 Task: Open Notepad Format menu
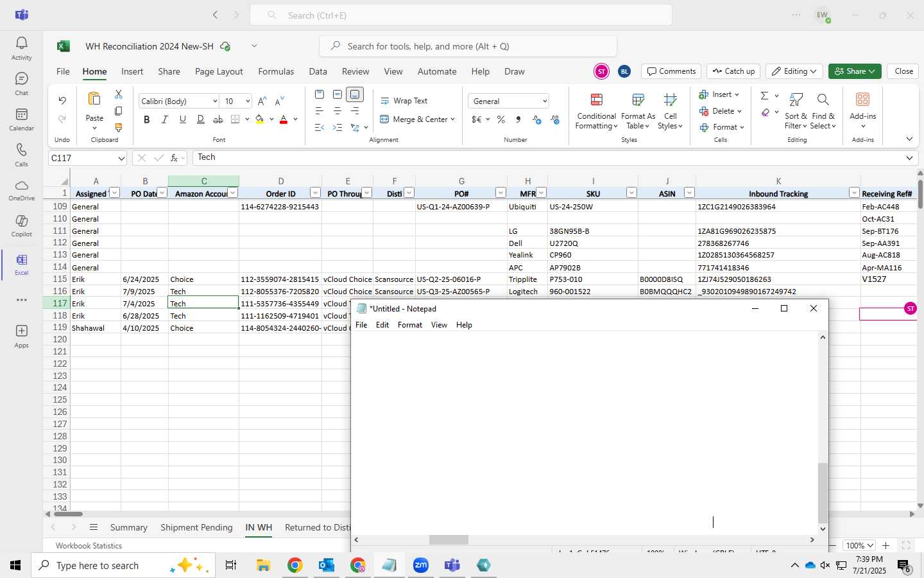[410, 325]
